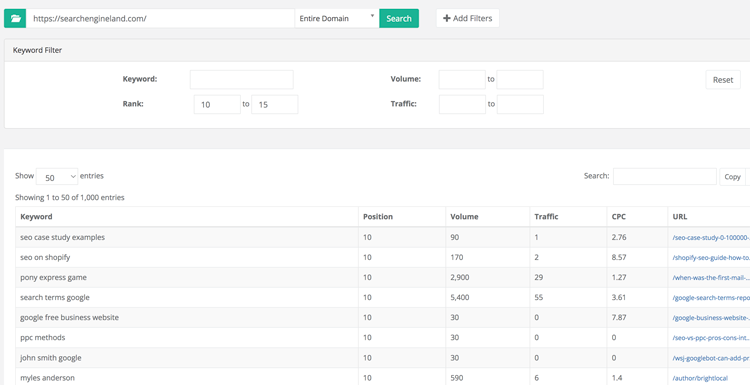Focus the Keyword filter input

tap(242, 79)
